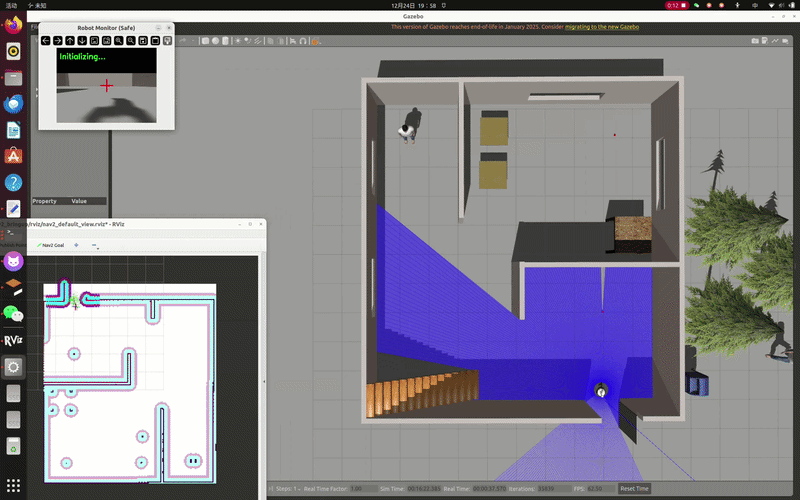Open Rhythmbox from the dock

(13, 51)
